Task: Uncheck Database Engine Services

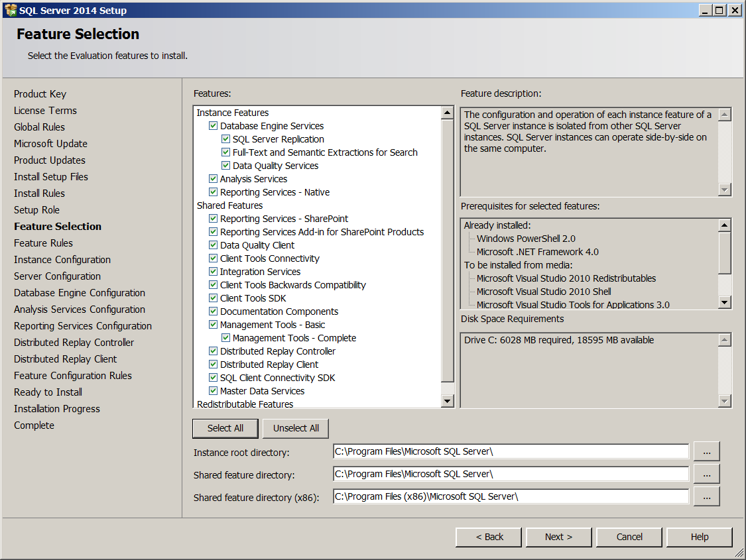Action: point(213,126)
